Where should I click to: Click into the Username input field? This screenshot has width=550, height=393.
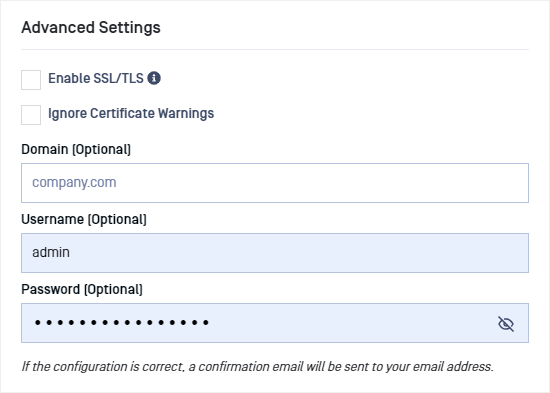click(275, 253)
